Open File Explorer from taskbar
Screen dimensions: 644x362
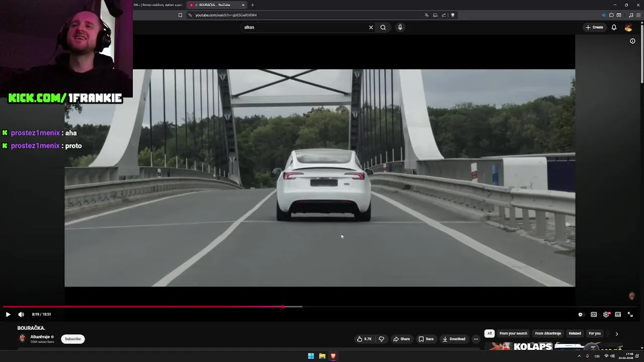322,356
